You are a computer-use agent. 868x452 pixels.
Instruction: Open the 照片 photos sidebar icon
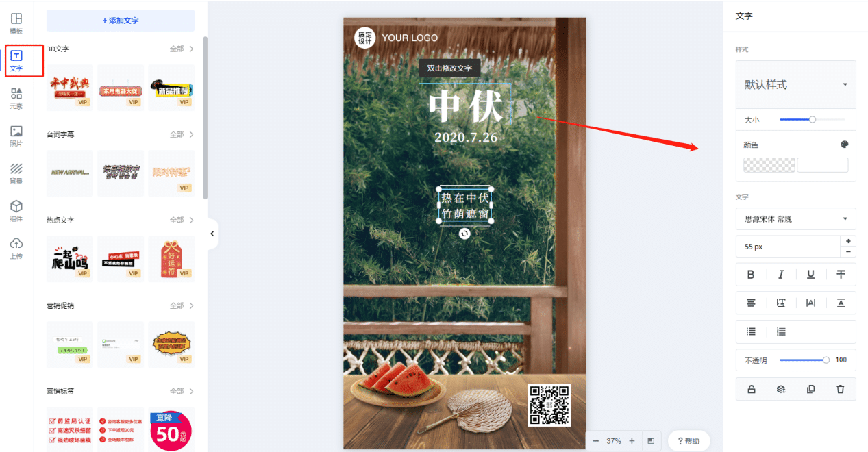16,136
